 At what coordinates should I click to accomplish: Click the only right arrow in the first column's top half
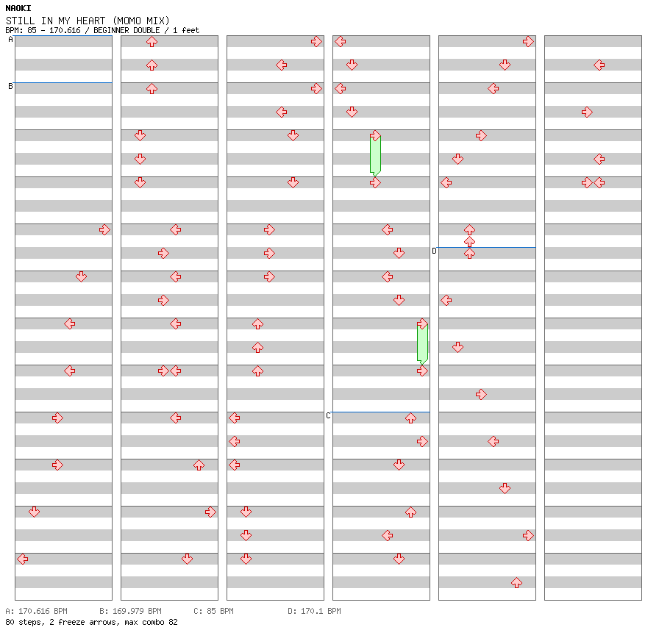[x=104, y=229]
